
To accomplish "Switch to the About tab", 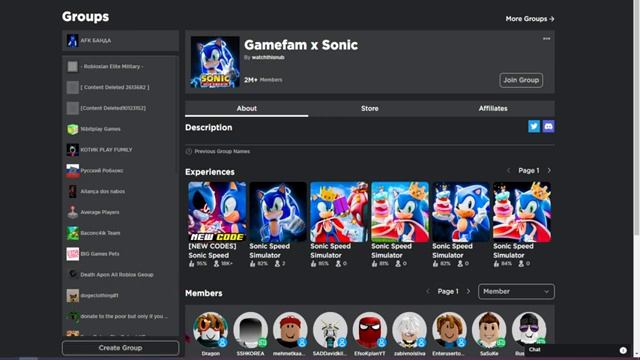I will [247, 109].
